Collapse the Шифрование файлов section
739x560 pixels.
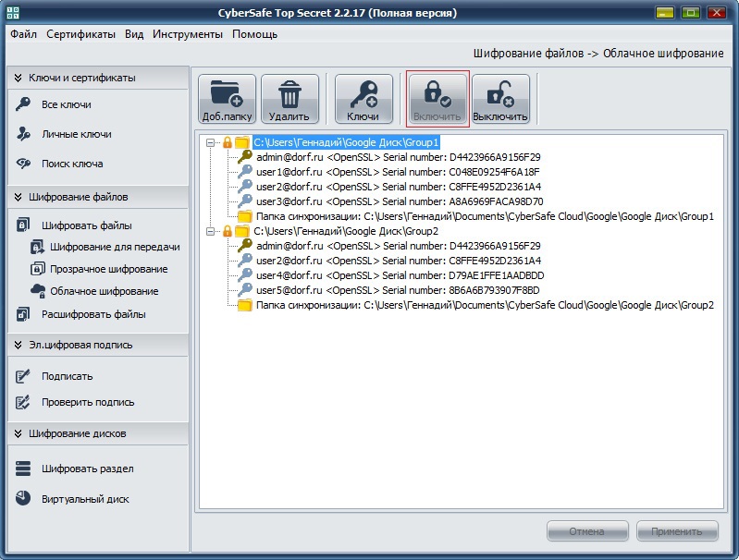click(18, 197)
